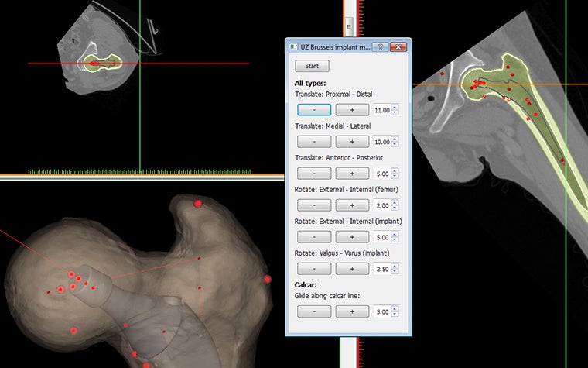Click the 'Rotate: Valgus - Varus (implant)' label
The image size is (588, 368).
point(342,253)
